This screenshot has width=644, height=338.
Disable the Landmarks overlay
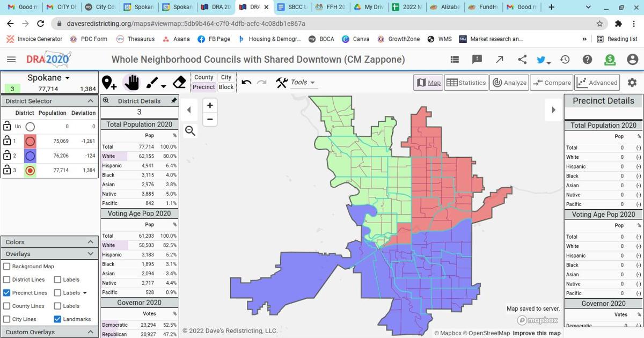(57, 319)
